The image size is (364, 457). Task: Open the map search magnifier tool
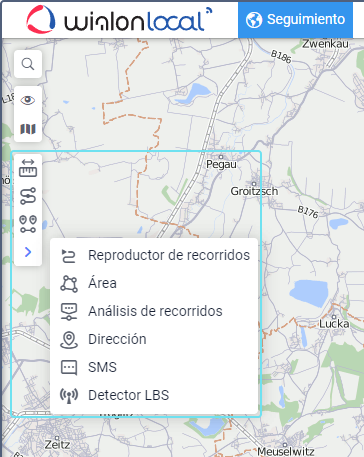click(28, 64)
